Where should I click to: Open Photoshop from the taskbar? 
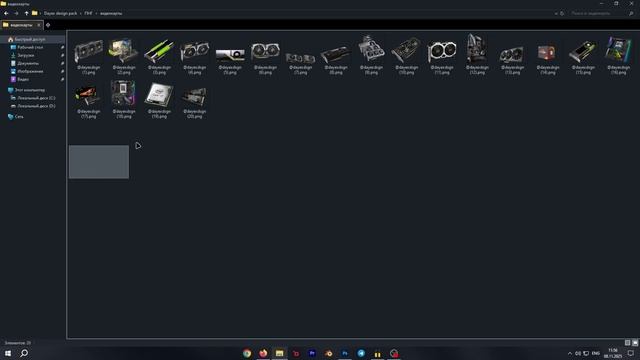click(345, 353)
